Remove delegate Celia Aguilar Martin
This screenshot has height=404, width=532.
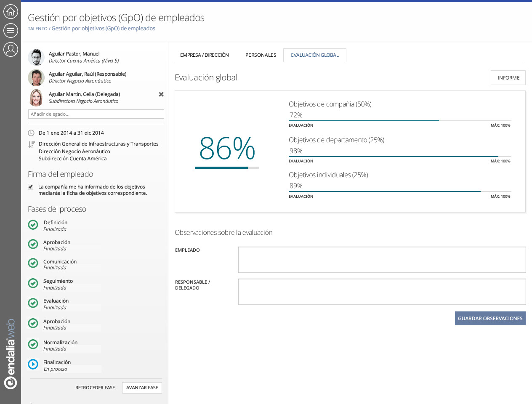(161, 94)
